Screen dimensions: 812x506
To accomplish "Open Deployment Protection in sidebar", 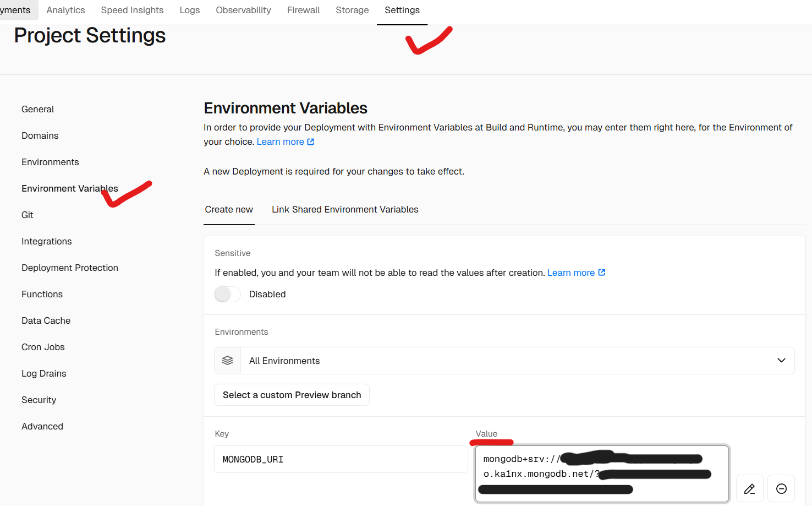I will tap(70, 268).
